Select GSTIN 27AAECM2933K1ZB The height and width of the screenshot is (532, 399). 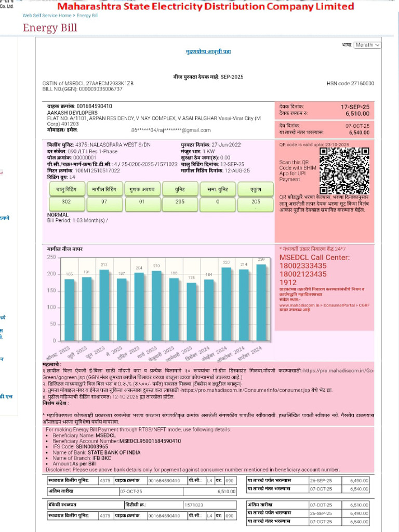pyautogui.click(x=110, y=83)
